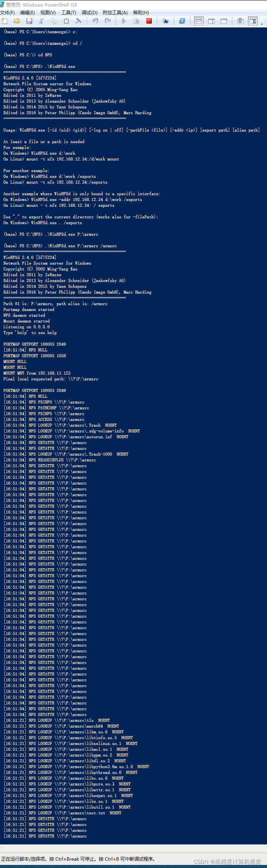The height and width of the screenshot is (868, 267).
Task: Clear the Console Pane output
Action: 78,21
